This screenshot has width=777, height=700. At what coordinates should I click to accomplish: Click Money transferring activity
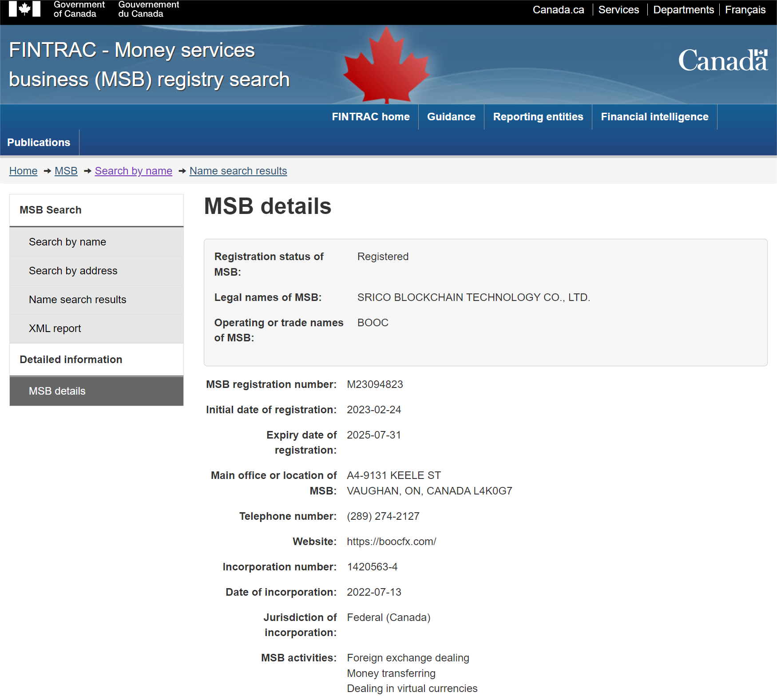(x=391, y=673)
